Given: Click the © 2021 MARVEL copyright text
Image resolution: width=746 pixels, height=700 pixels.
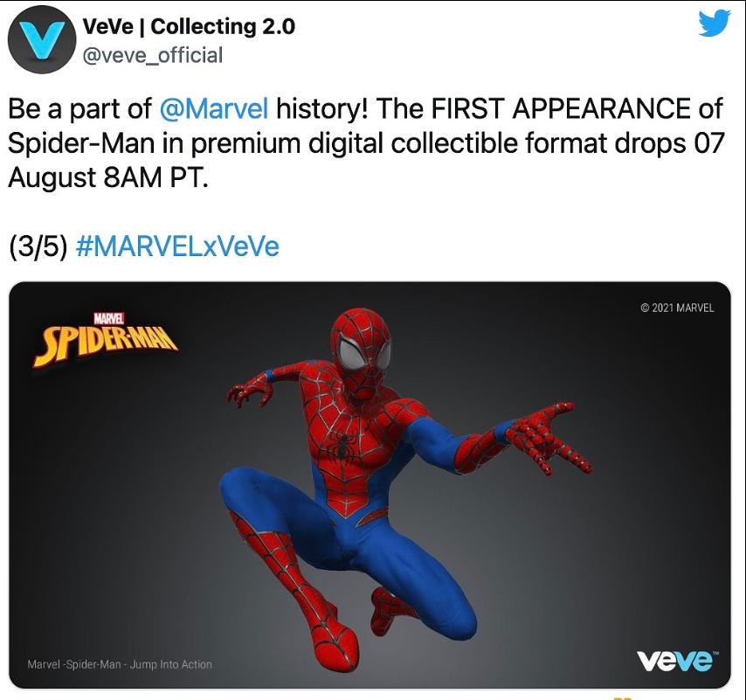Looking at the screenshot, I should point(678,308).
